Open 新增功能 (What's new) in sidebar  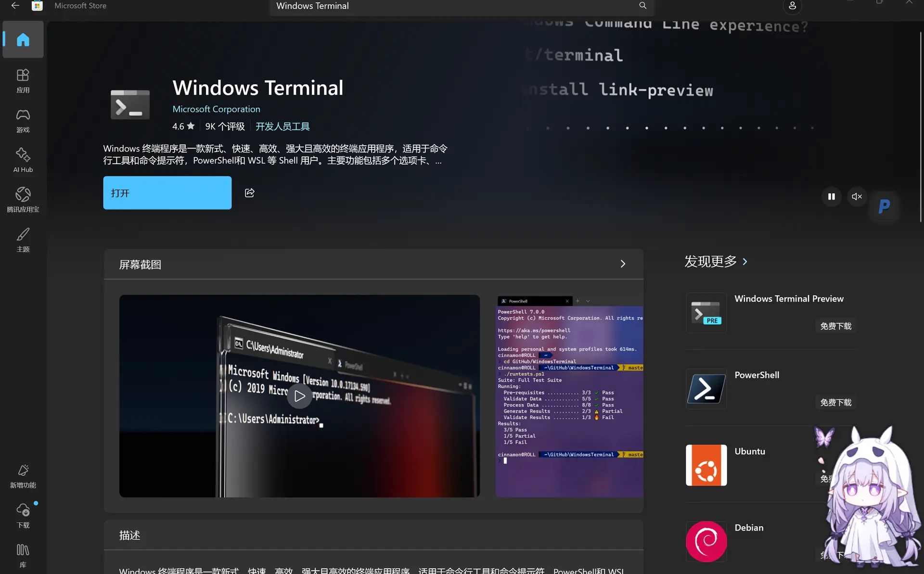[x=23, y=476]
